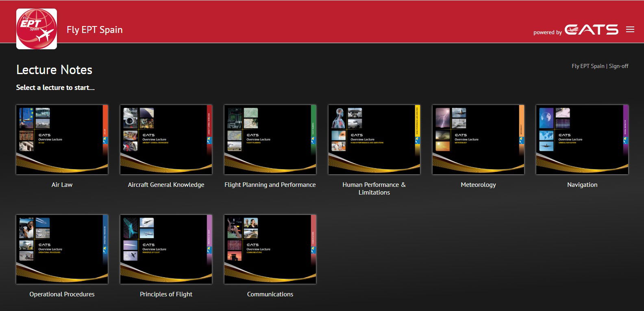The image size is (644, 311).
Task: Click the Fly EPT Spain account link
Action: click(588, 66)
